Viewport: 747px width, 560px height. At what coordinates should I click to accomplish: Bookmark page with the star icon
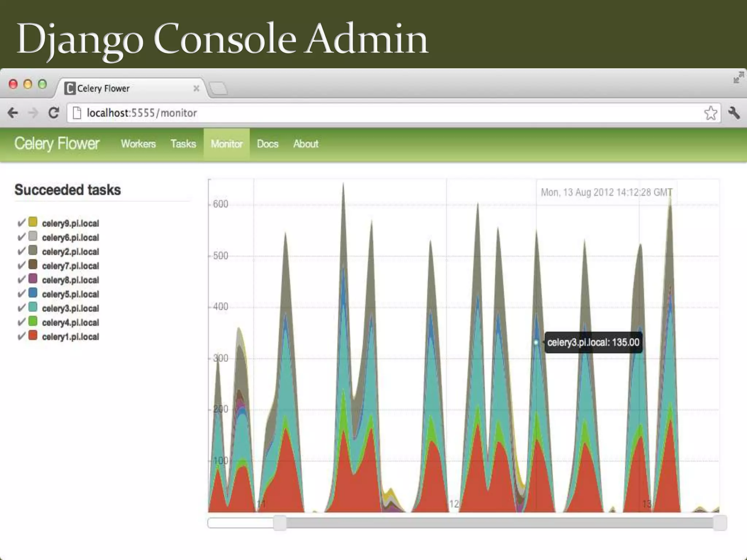(x=710, y=113)
